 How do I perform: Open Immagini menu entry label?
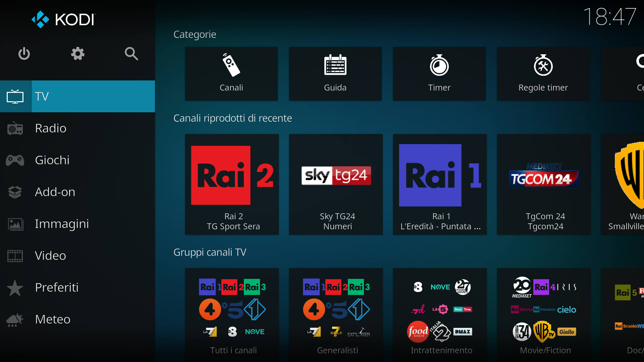(x=62, y=224)
